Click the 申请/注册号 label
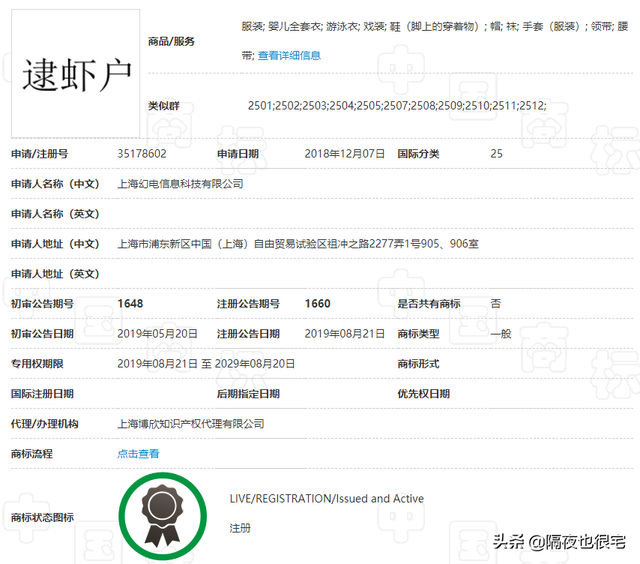 40,154
